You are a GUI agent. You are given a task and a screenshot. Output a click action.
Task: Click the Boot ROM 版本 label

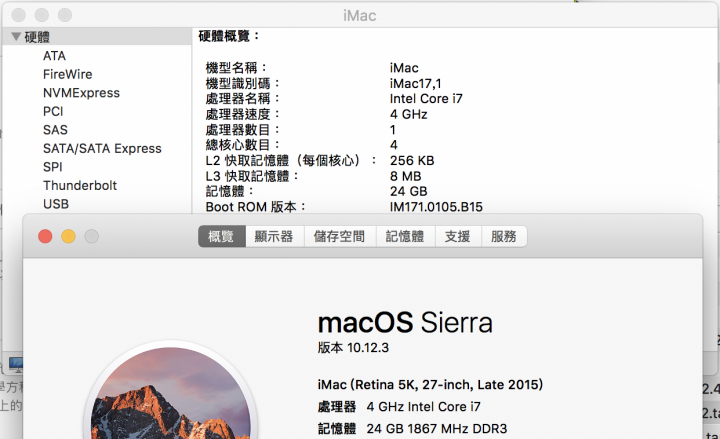click(x=255, y=207)
